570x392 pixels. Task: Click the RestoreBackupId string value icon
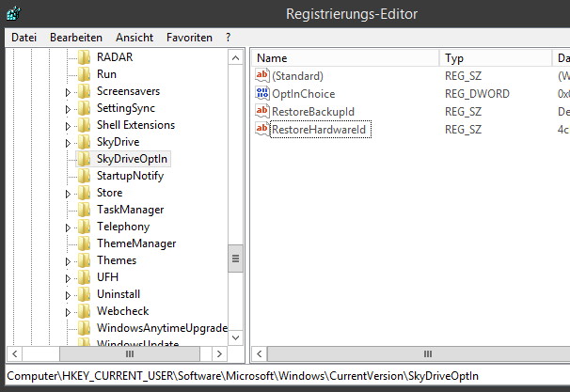click(x=262, y=111)
